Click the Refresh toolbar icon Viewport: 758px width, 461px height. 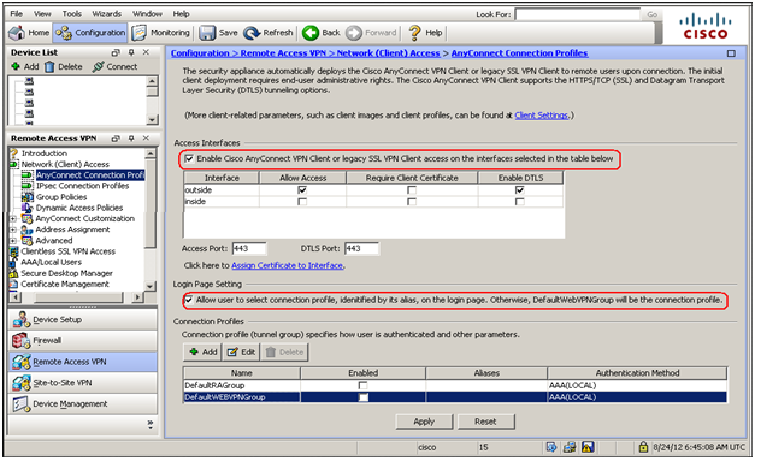(x=251, y=33)
